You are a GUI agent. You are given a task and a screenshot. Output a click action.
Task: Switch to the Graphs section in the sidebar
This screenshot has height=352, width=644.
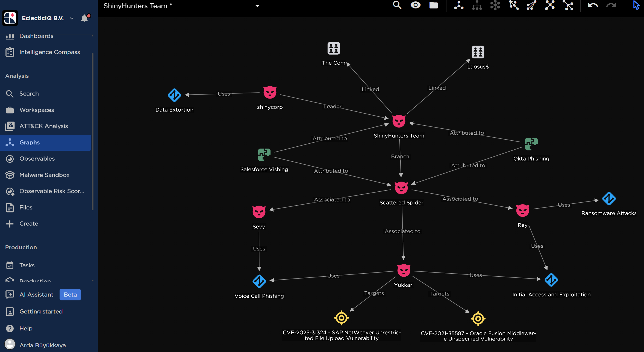tap(29, 142)
